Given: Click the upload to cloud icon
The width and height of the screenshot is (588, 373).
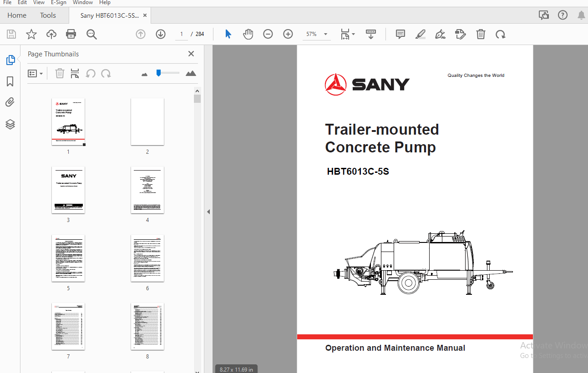Looking at the screenshot, I should 51,34.
